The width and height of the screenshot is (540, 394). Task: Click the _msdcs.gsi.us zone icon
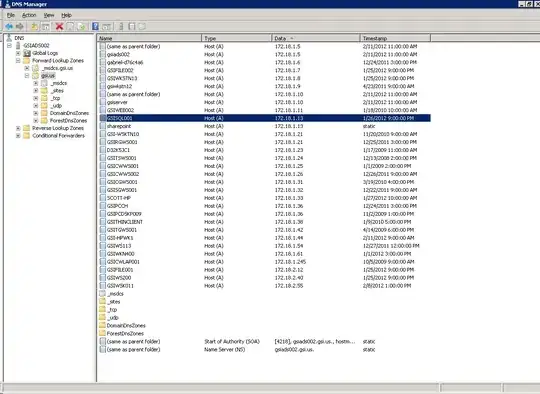coord(35,68)
